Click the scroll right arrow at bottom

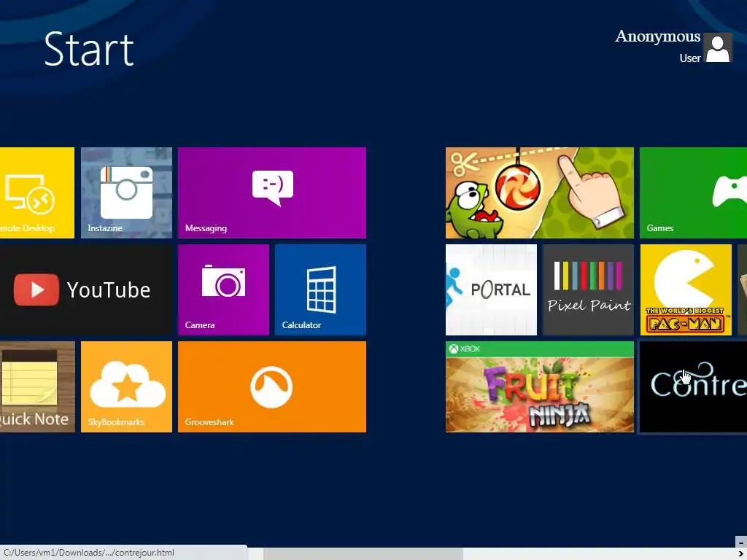741,553
